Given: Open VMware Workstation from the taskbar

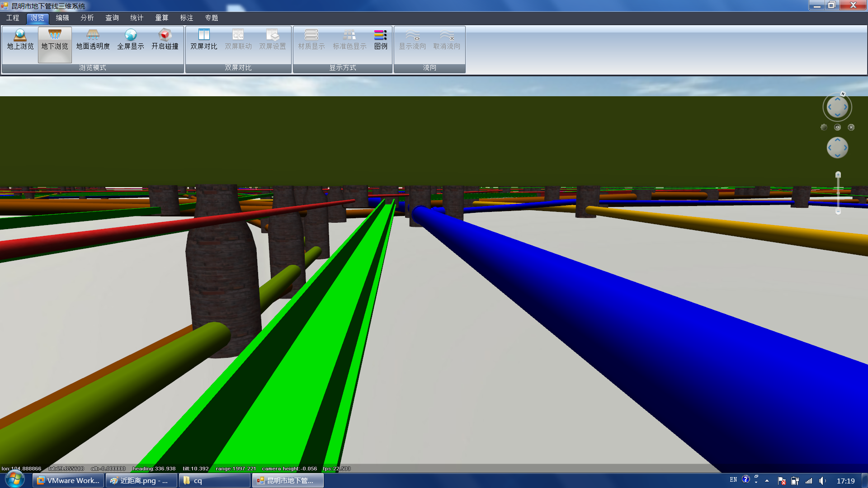Looking at the screenshot, I should (x=68, y=481).
